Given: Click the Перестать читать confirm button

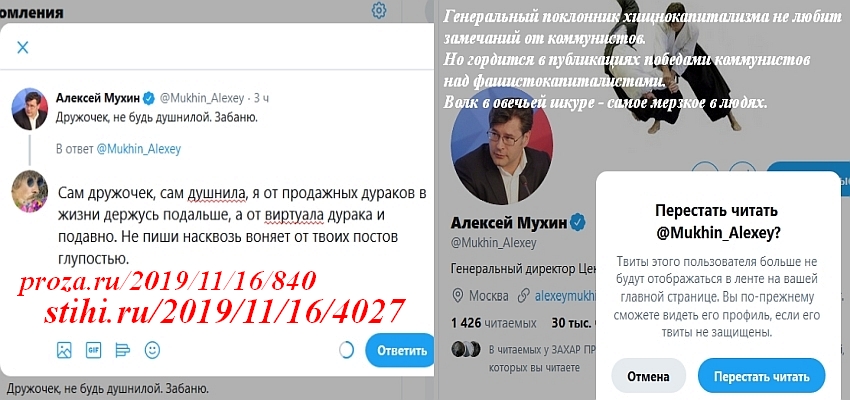Looking at the screenshot, I should (x=761, y=376).
